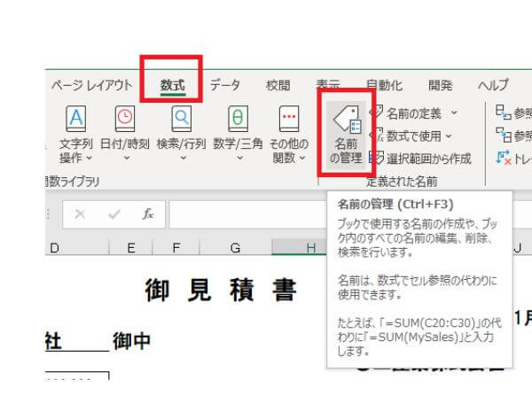Image resolution: width=532 pixels, height=411 pixels.
Task: Expand 名前の定義 dropdown arrow
Action: click(454, 112)
